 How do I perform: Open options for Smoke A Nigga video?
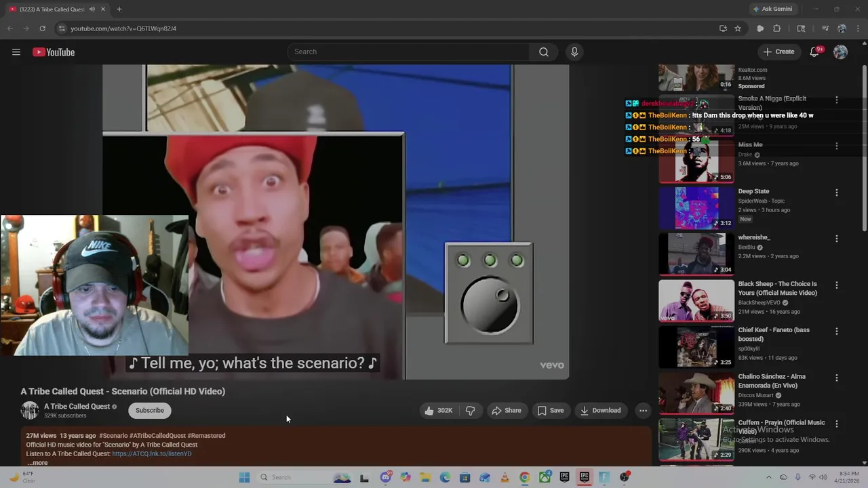pyautogui.click(x=837, y=100)
